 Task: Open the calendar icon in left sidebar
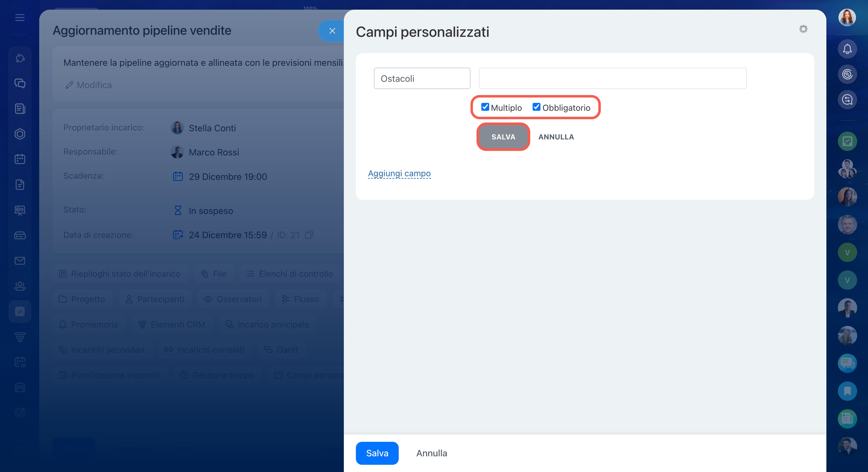point(20,159)
